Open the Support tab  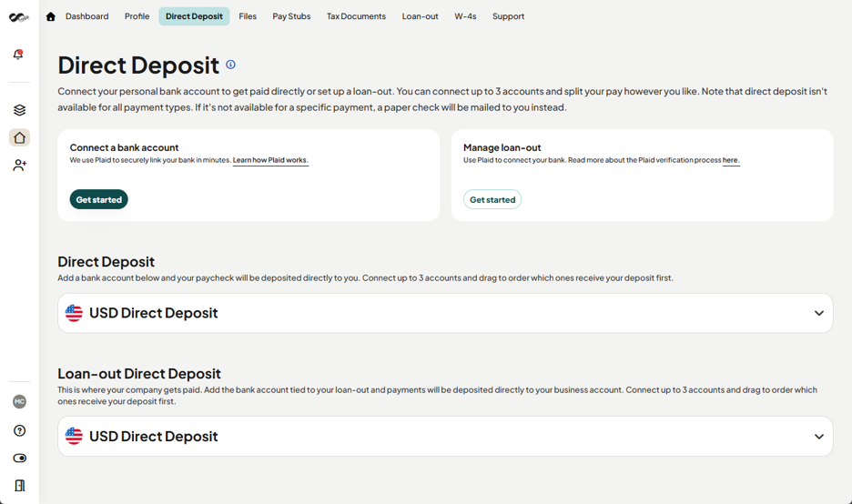pos(508,16)
